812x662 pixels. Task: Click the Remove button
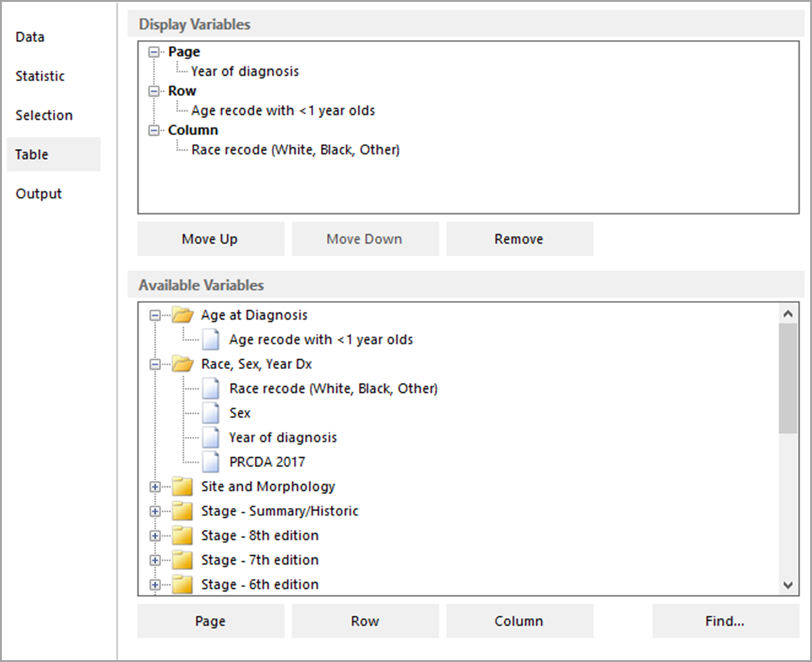(x=519, y=239)
